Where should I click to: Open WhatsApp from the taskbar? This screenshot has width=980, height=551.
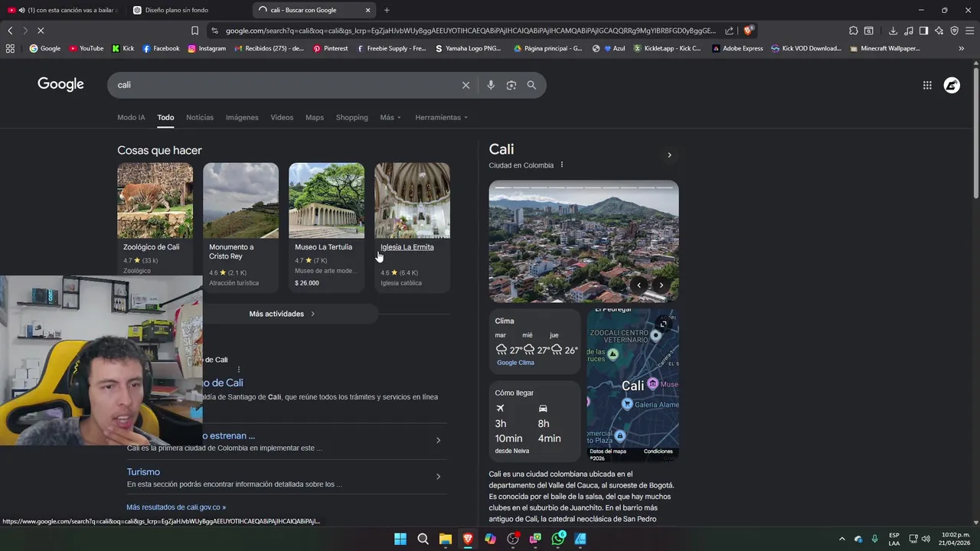[x=558, y=539]
